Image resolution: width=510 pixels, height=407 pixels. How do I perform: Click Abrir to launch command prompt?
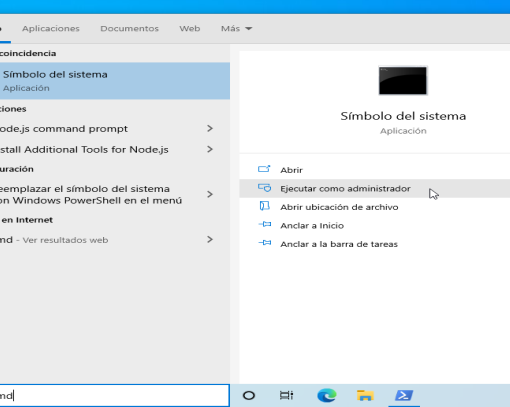(291, 170)
